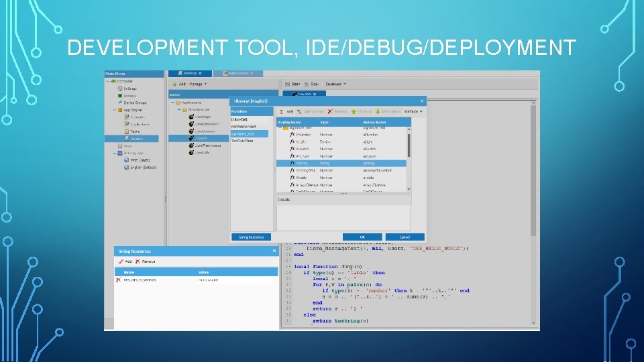Click the Cancel button

point(405,237)
